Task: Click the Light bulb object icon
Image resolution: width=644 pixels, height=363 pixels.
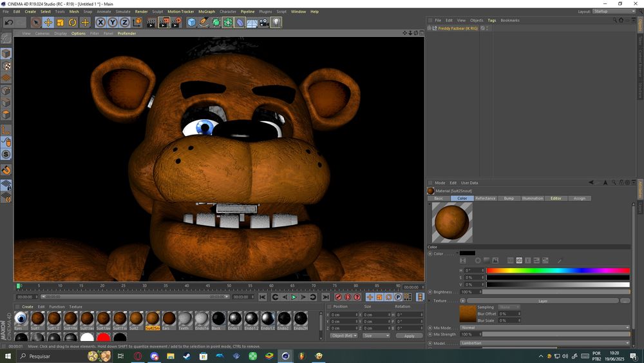Action: (x=276, y=23)
